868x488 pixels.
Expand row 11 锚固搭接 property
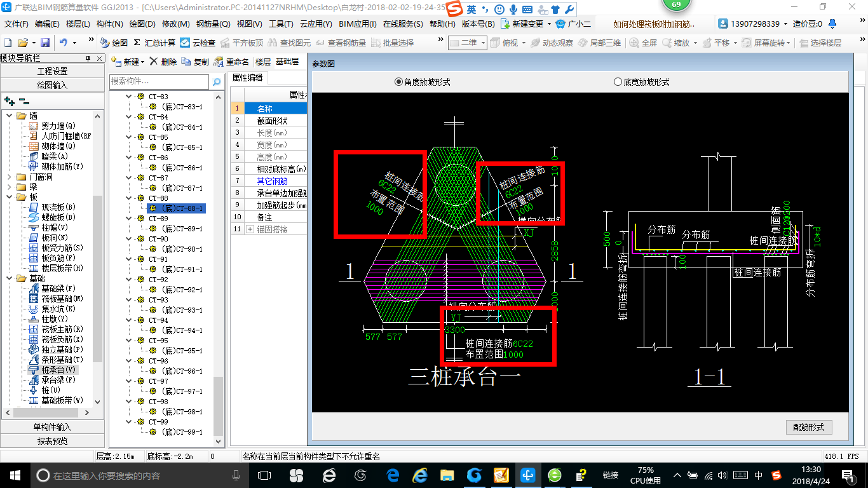pos(249,229)
